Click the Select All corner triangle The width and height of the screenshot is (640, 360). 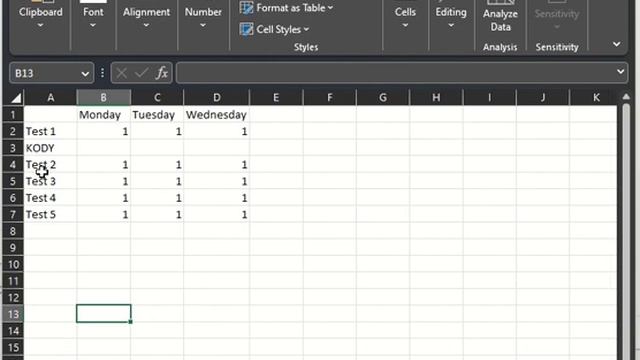(x=16, y=98)
